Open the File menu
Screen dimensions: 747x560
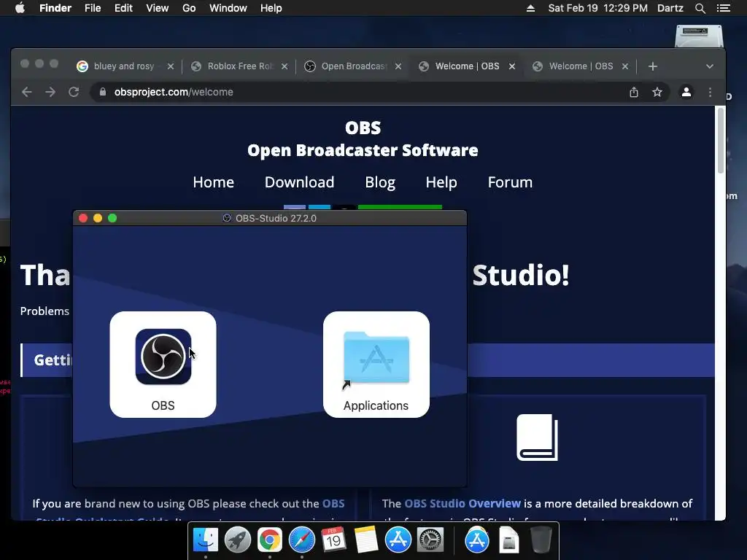(93, 8)
